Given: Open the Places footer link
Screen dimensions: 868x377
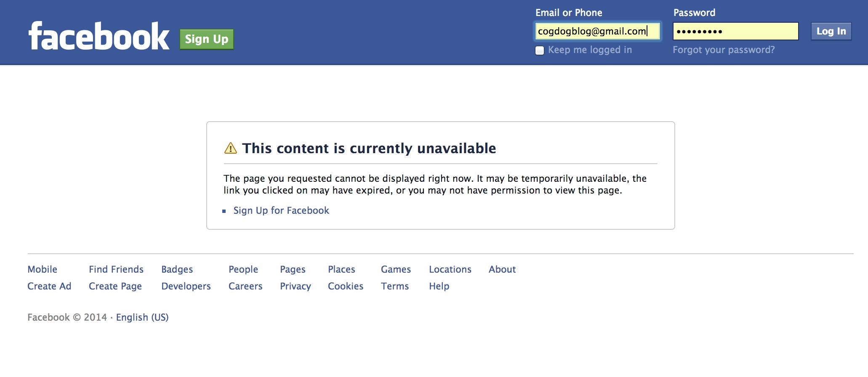Looking at the screenshot, I should point(341,269).
